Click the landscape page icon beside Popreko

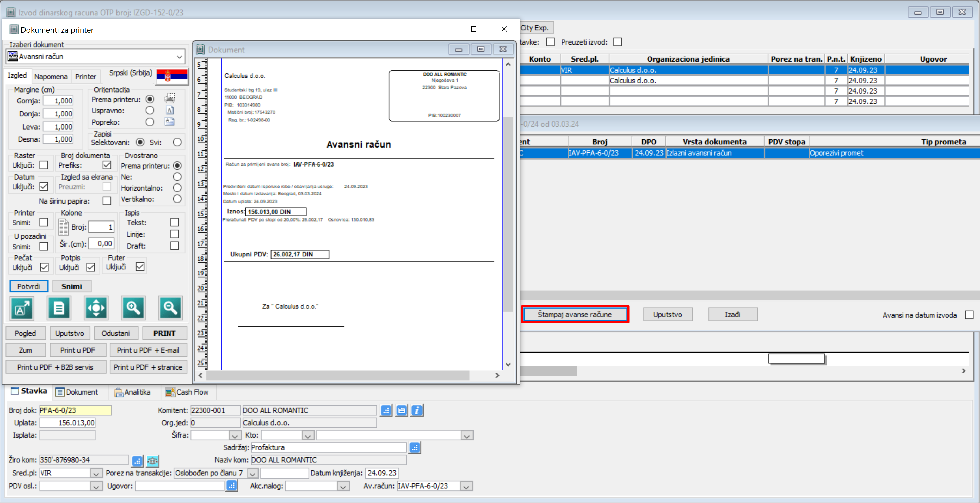click(170, 122)
